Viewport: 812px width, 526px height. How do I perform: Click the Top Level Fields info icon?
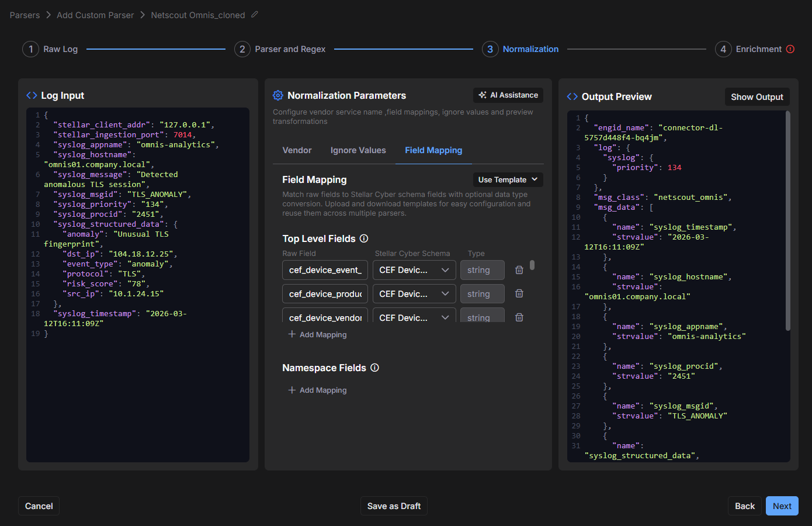click(364, 238)
